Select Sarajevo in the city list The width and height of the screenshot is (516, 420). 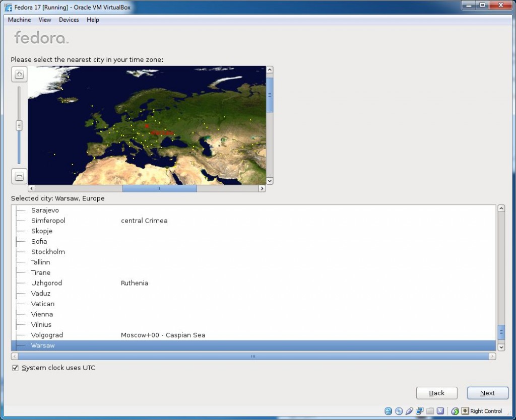[x=253, y=210]
